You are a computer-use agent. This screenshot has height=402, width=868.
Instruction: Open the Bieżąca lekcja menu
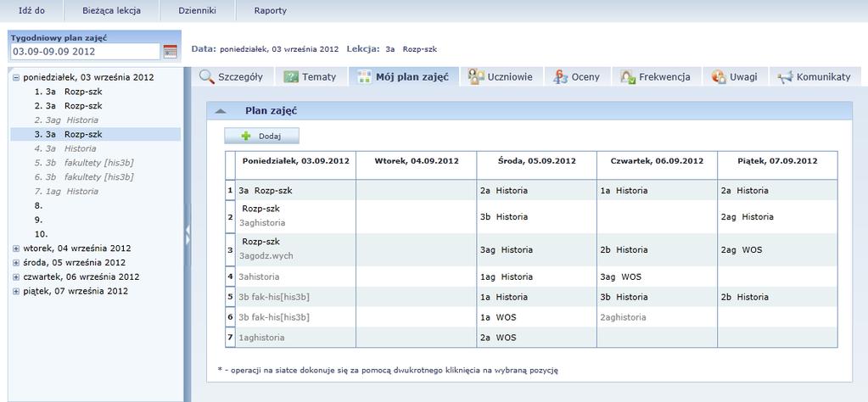pos(111,10)
